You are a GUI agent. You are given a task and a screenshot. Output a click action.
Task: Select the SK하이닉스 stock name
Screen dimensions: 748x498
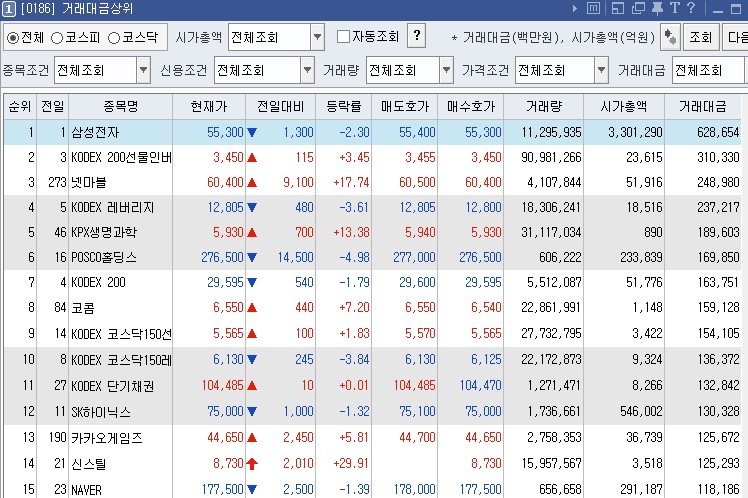[101, 412]
